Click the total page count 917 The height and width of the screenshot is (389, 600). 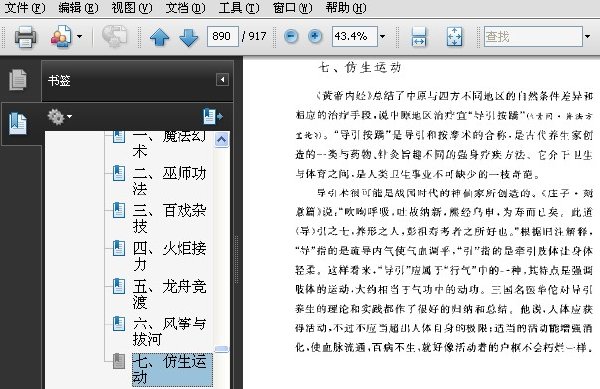[257, 36]
